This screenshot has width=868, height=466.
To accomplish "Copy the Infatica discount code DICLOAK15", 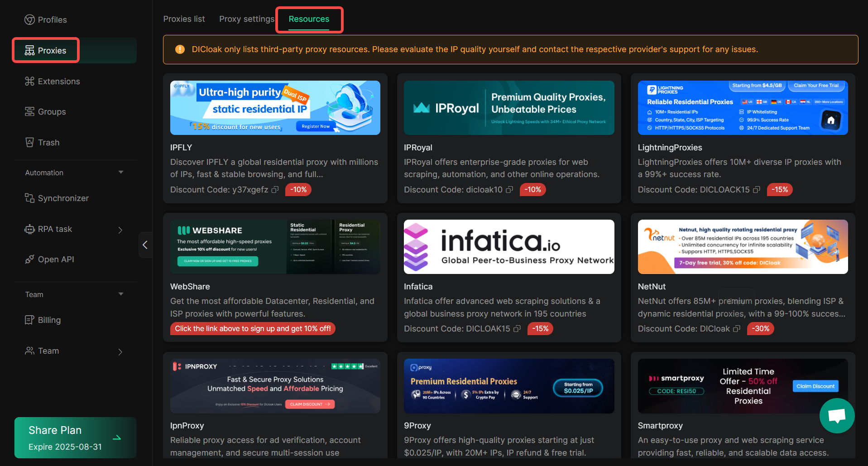I will point(517,329).
